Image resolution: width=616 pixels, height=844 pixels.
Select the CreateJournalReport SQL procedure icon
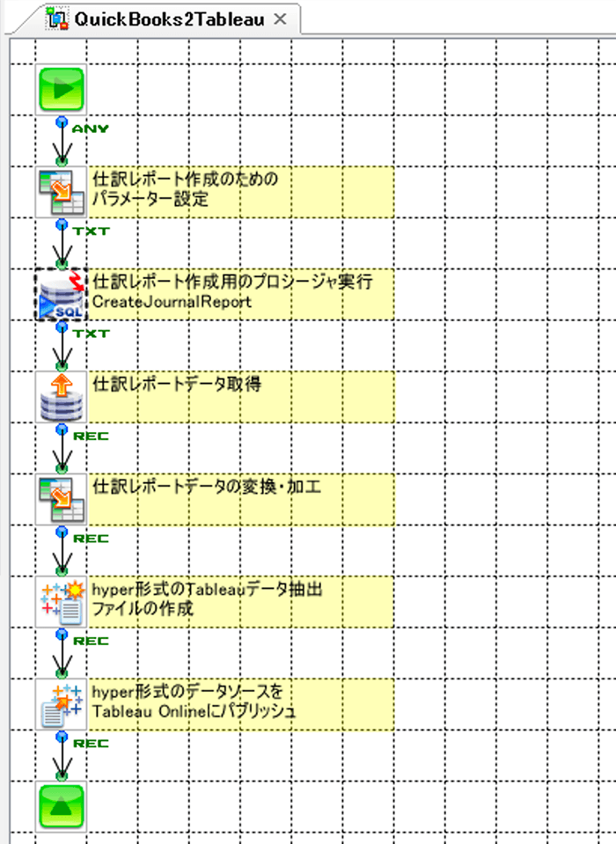pos(62,295)
